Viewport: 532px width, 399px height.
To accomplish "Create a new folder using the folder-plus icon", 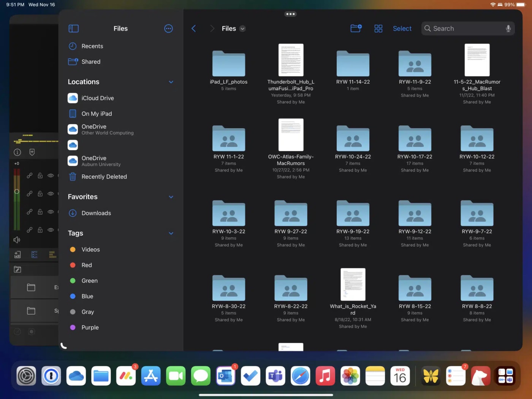I will pyautogui.click(x=356, y=28).
